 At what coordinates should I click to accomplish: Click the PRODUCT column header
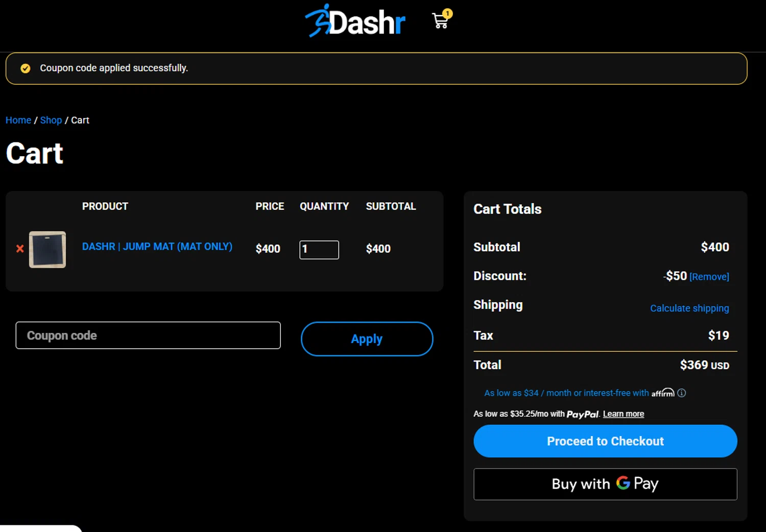click(105, 206)
